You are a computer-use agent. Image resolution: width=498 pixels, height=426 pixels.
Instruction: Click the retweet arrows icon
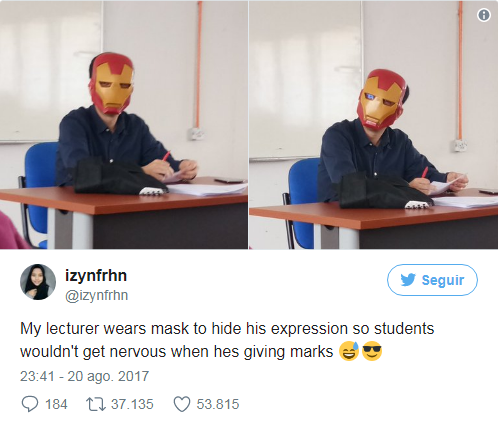[96, 404]
